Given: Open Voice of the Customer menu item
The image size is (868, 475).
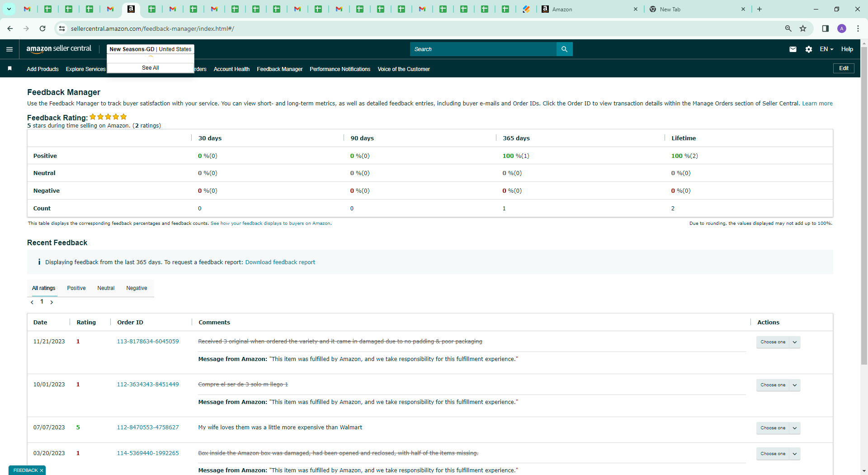Looking at the screenshot, I should click(404, 69).
